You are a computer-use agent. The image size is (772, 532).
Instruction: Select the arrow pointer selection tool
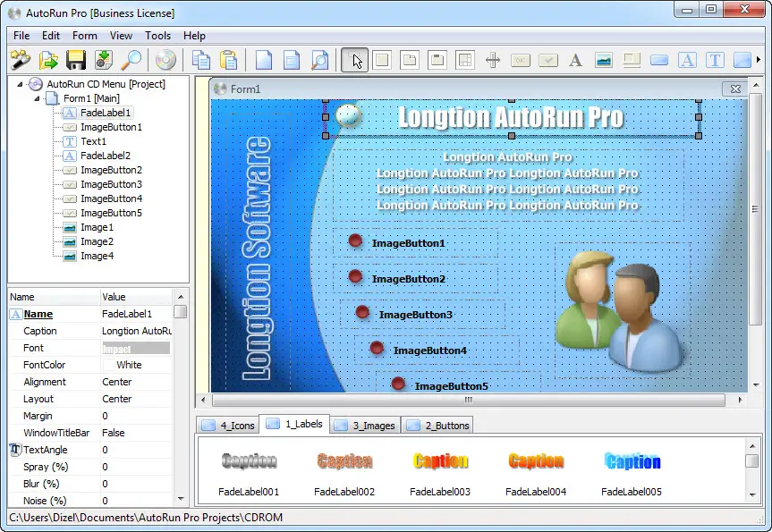(354, 60)
